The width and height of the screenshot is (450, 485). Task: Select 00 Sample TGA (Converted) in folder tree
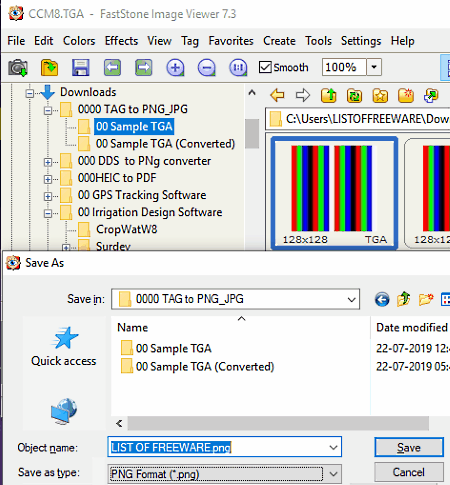pos(165,144)
